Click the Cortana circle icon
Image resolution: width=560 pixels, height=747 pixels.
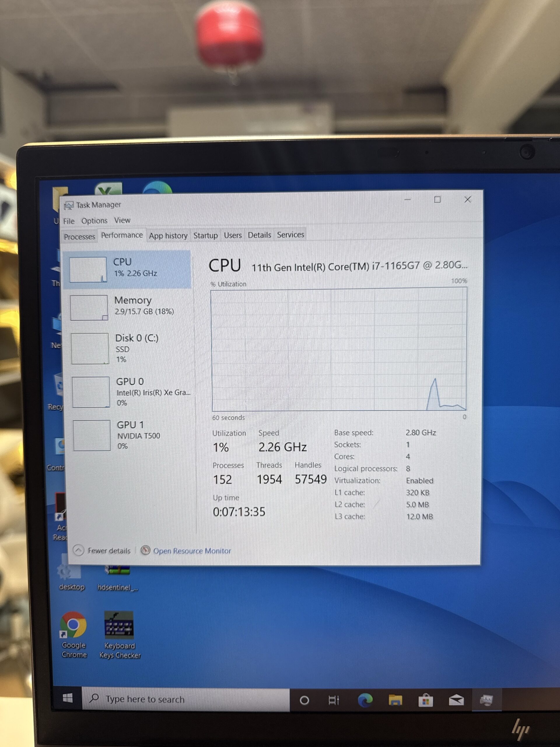[x=304, y=700]
